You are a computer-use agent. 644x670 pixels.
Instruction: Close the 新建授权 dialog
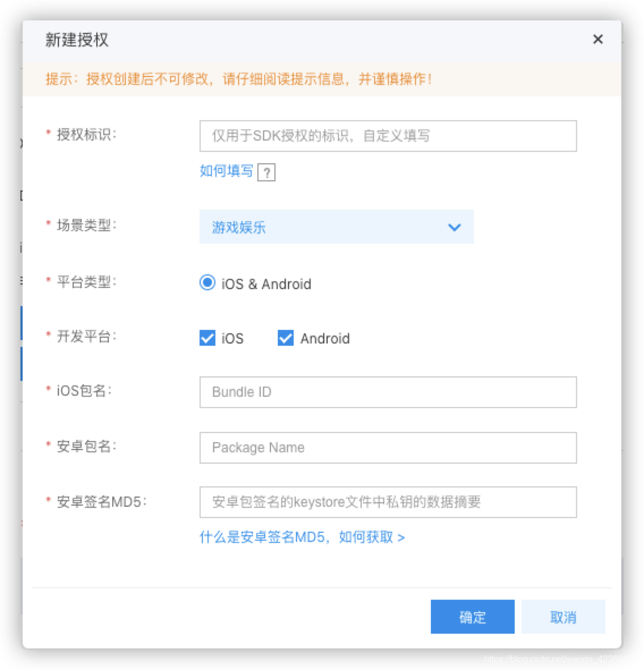tap(598, 39)
